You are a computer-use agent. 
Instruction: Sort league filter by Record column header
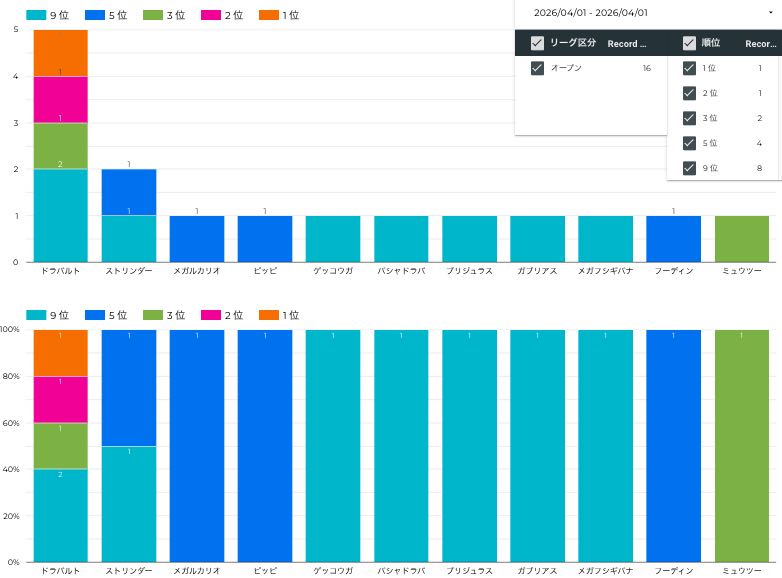click(627, 44)
